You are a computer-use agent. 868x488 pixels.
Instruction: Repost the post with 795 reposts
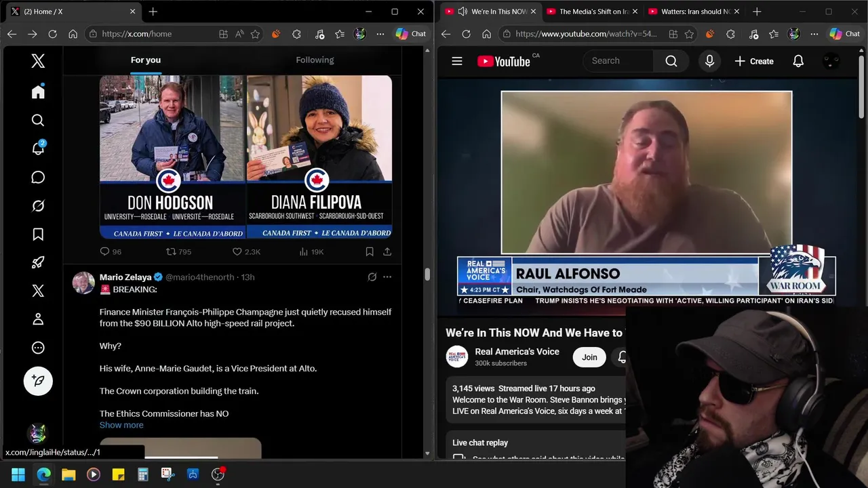coord(179,251)
